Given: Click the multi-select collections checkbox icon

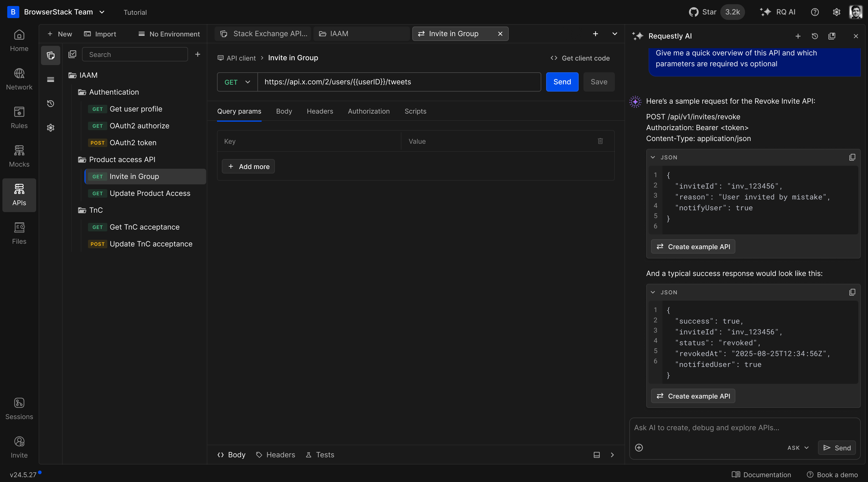Looking at the screenshot, I should pyautogui.click(x=72, y=54).
